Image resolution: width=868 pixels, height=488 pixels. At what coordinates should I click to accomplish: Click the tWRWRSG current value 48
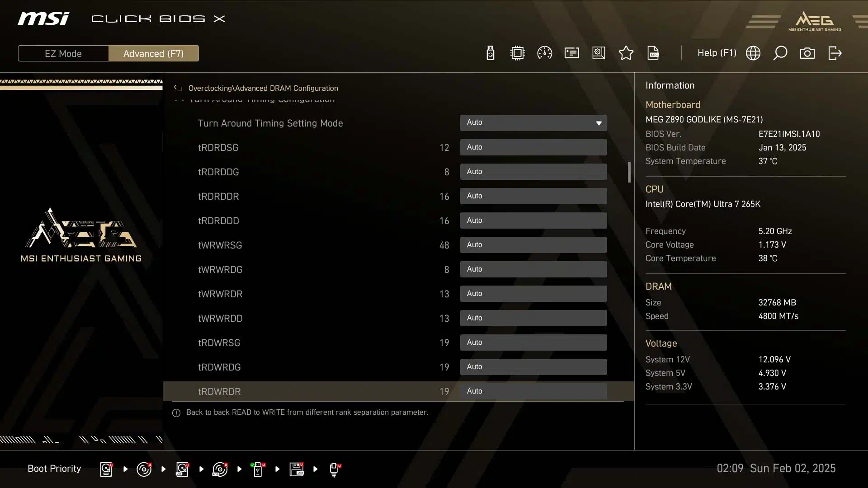(444, 245)
